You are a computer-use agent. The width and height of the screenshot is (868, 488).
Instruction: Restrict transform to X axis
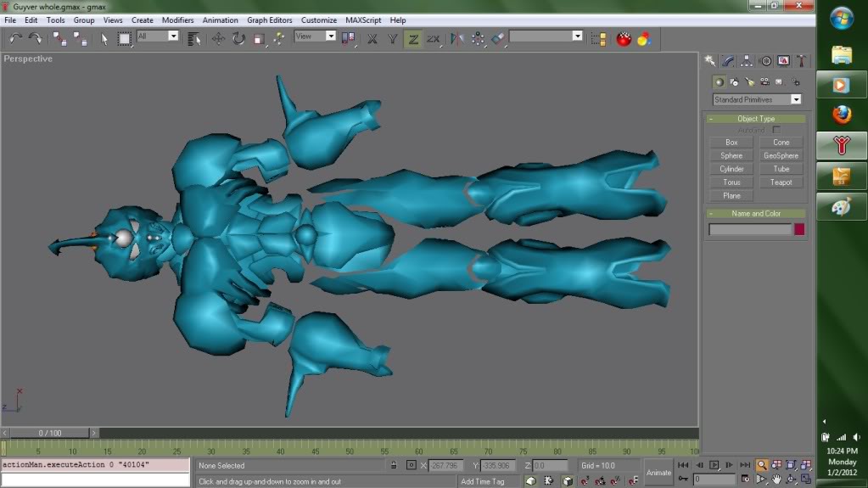coord(372,39)
